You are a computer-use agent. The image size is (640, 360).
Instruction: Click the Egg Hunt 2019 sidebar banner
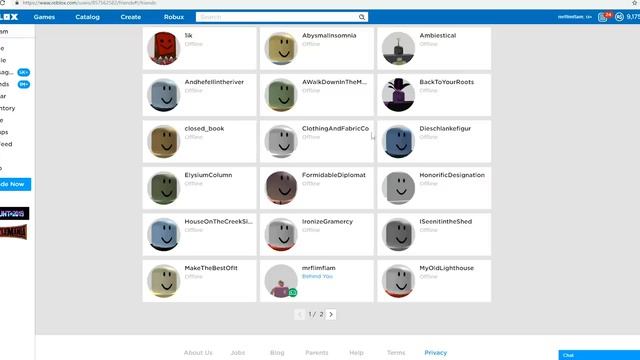[x=14, y=213]
